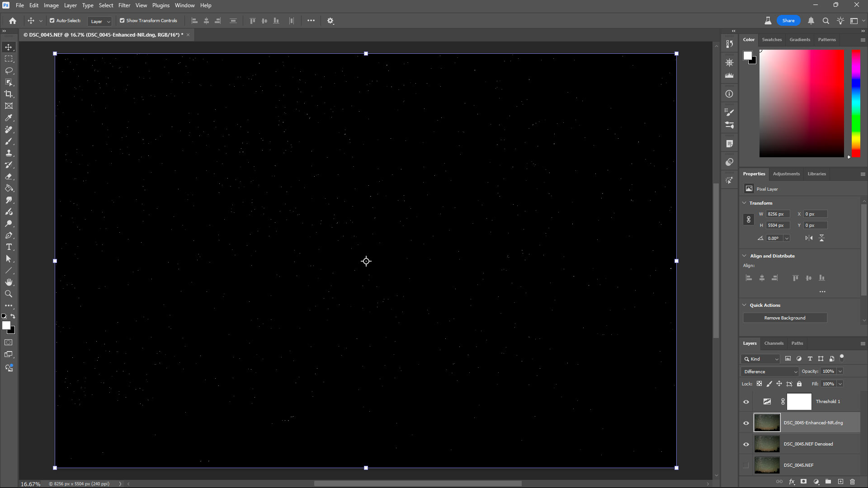
Task: Activate the Zoom tool
Action: point(8,294)
